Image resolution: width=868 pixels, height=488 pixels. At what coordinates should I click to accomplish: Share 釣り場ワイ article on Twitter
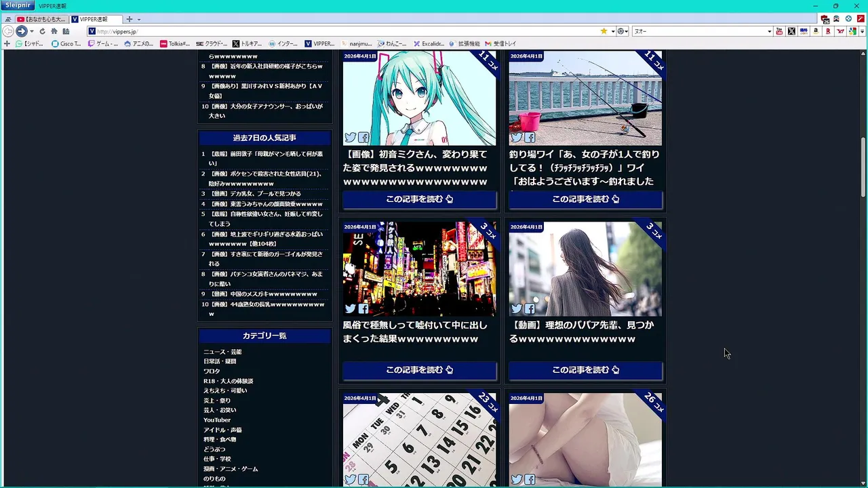(x=516, y=138)
